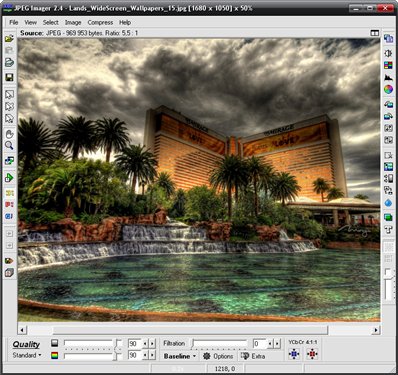398x375 pixels.
Task: Select the magnifier Zoom tool
Action: coord(9,145)
